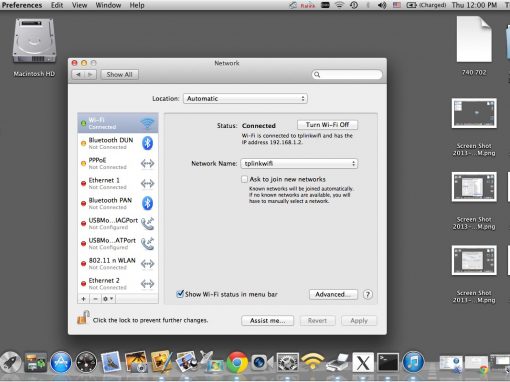Click the volume icon in menu bar
This screenshot has height=382, width=510.
[x=382, y=5]
